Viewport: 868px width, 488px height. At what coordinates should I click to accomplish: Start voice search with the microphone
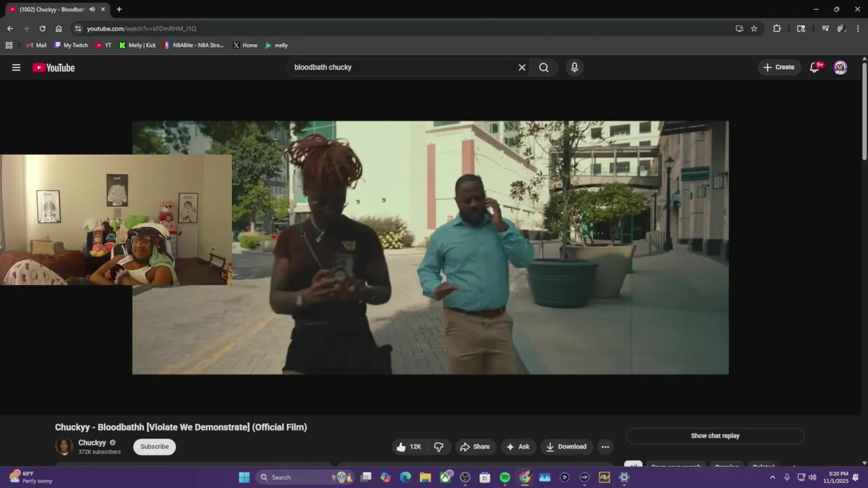(574, 68)
